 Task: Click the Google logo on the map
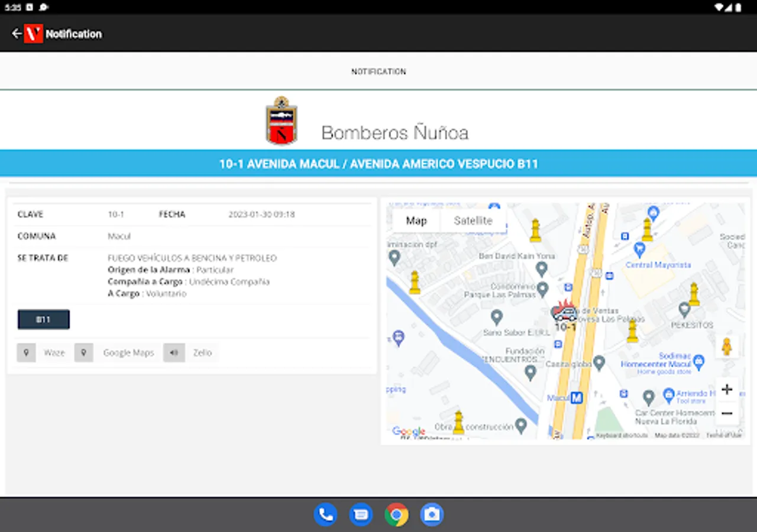pos(409,432)
